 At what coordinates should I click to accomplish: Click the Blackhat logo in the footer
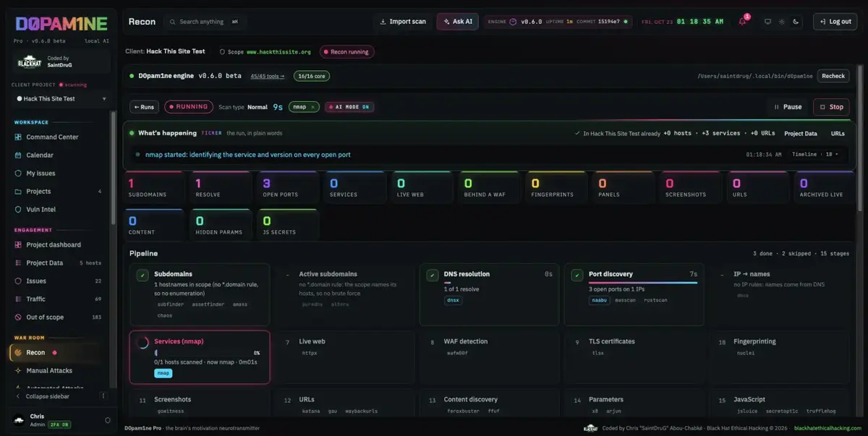(x=590, y=428)
